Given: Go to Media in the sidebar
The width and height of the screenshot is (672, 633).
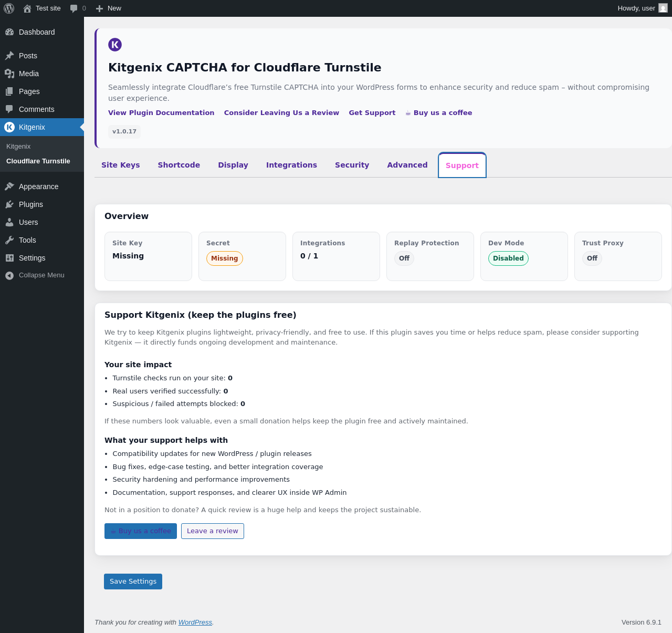Looking at the screenshot, I should (x=42, y=74).
